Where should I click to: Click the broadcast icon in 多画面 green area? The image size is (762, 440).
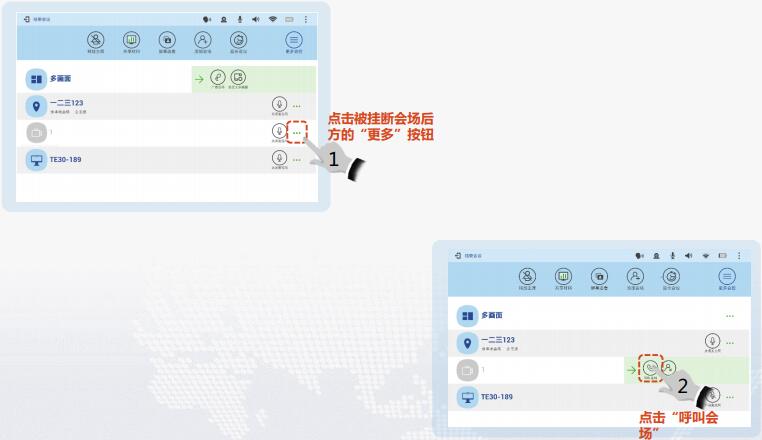217,78
